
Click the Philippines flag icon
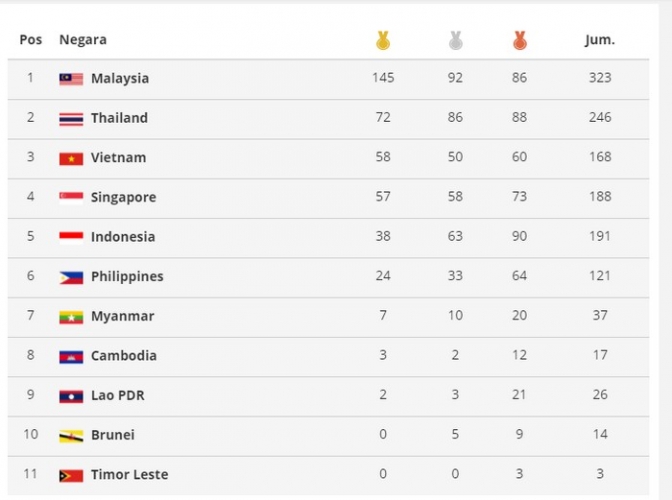(71, 277)
